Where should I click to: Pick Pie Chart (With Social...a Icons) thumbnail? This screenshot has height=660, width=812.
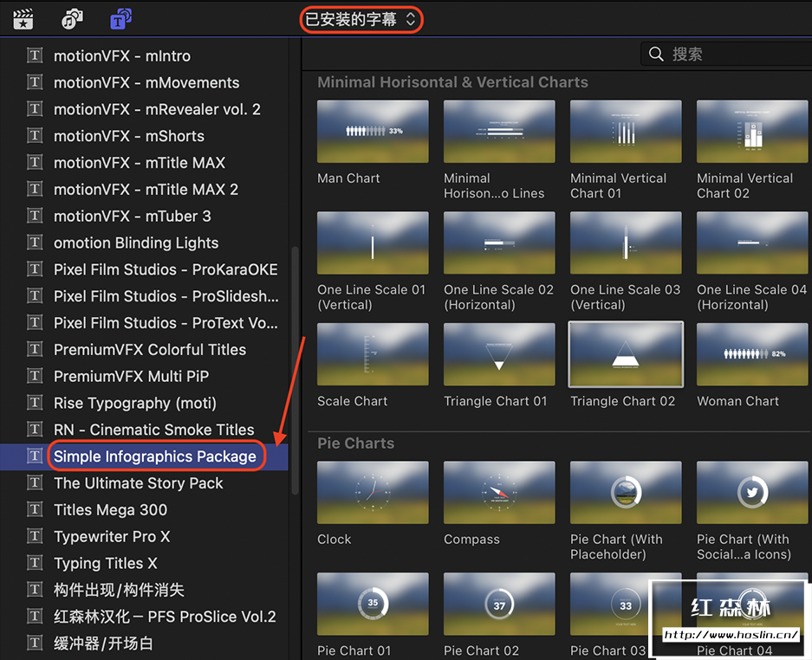click(x=752, y=492)
